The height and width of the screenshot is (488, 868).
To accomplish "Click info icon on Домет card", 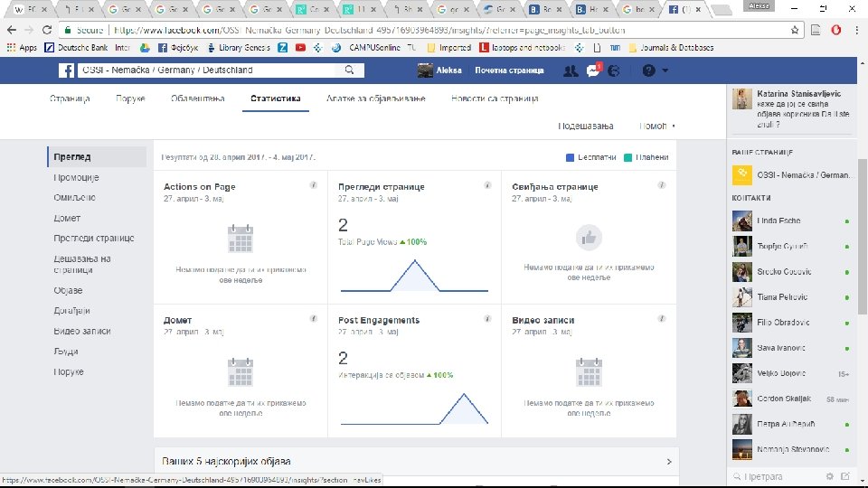I will [314, 319].
